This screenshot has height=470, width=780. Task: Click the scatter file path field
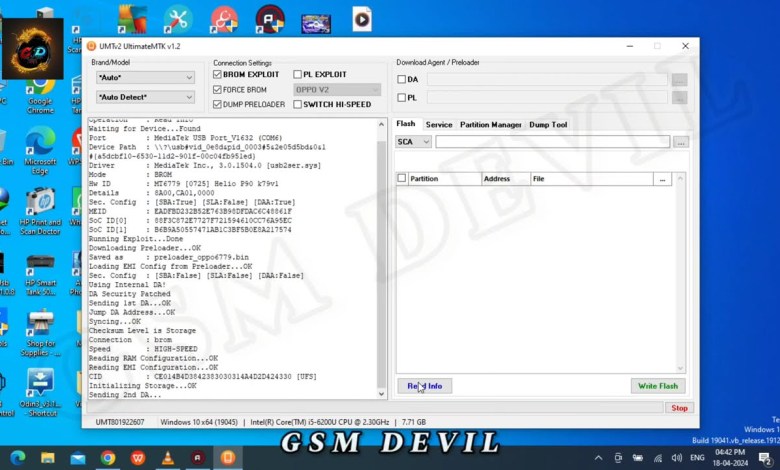point(551,142)
